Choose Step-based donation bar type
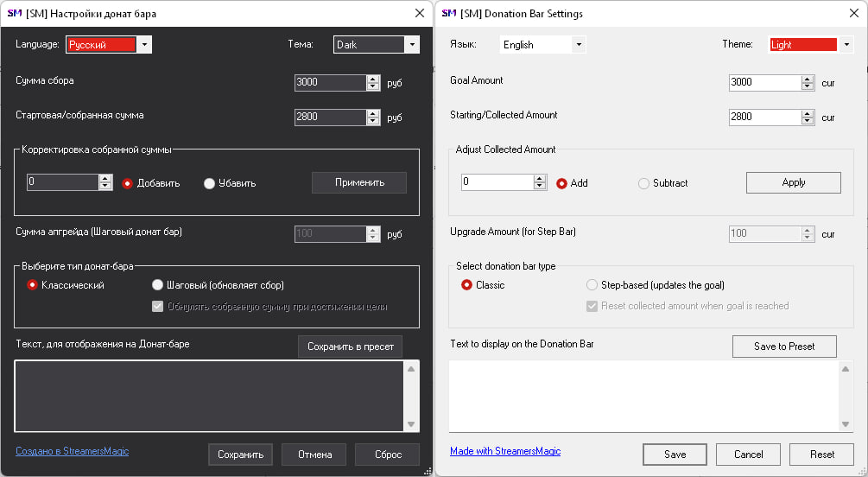The height and width of the screenshot is (477, 868). [x=592, y=285]
